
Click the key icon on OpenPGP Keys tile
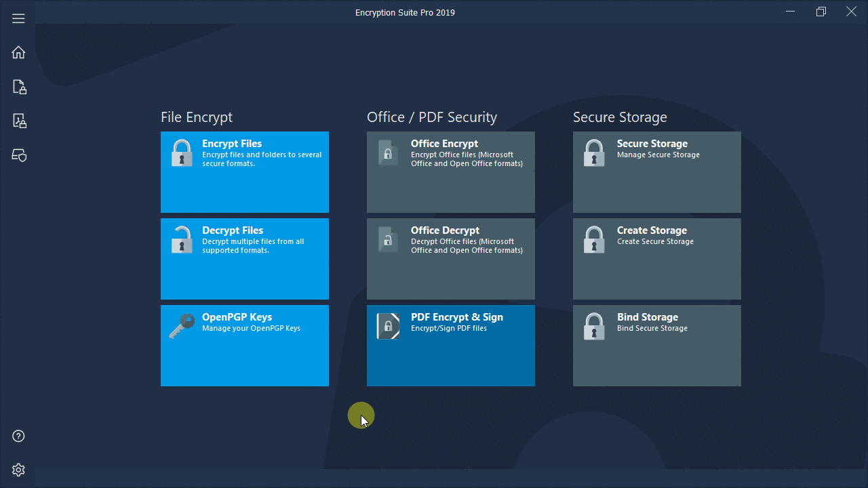[182, 326]
